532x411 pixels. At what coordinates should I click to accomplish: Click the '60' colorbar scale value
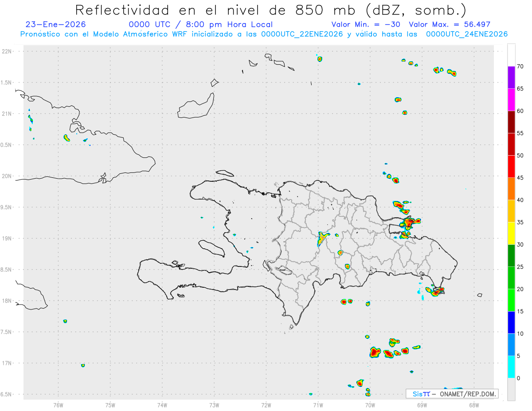tap(520, 111)
